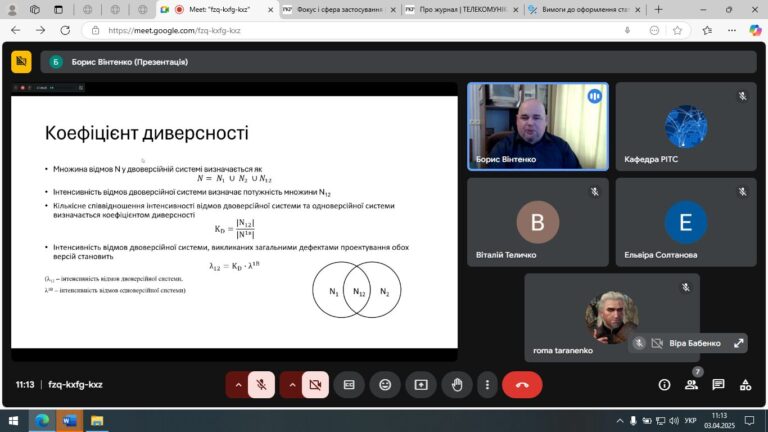Turn on camera in Meet toolbar
This screenshot has height=432, width=768.
coord(315,384)
